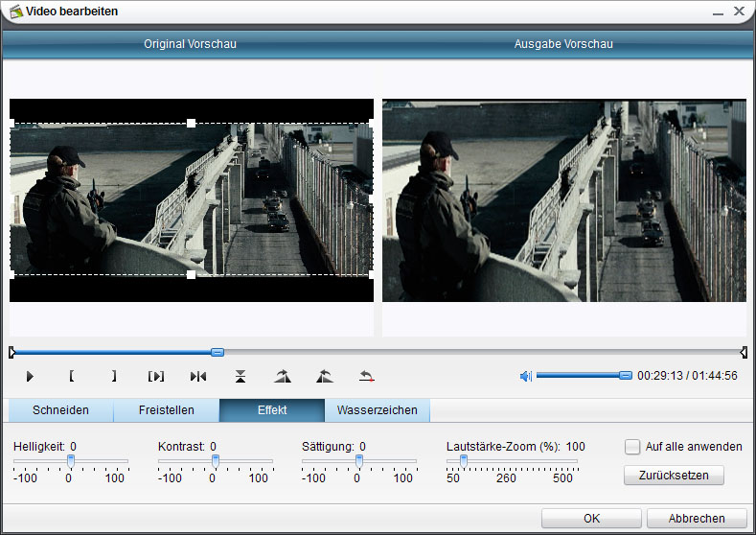Click the undo arrow icon
The image size is (756, 535).
point(366,376)
